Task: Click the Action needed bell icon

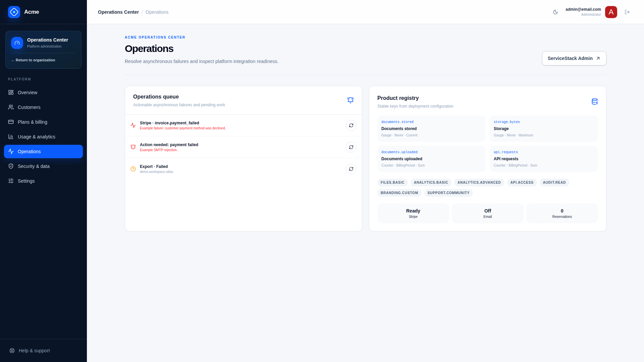Action: click(x=133, y=147)
